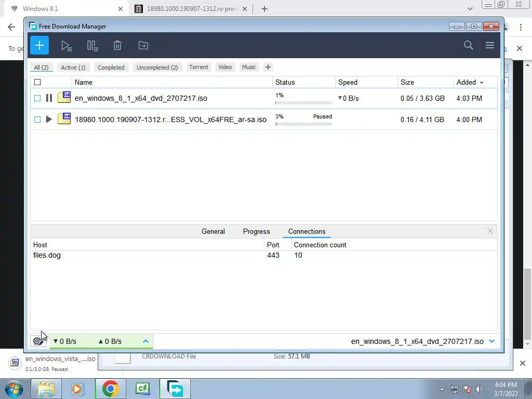
Task: Click the volume speaker tray icon
Action: pyautogui.click(x=480, y=389)
